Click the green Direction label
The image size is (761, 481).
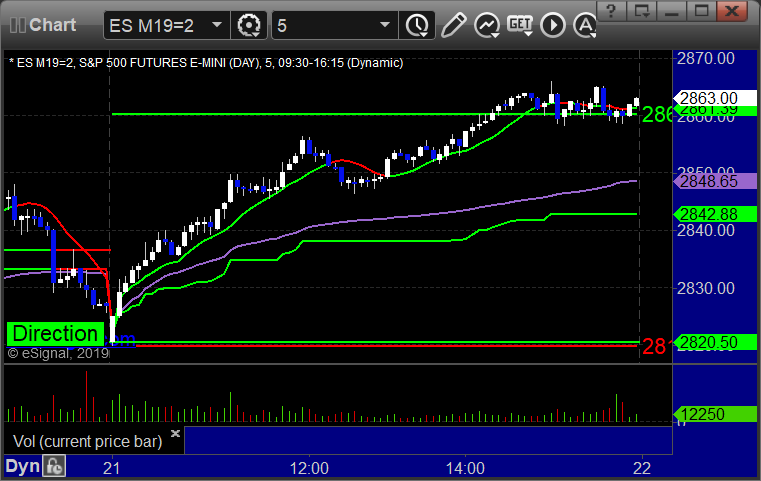coord(55,334)
